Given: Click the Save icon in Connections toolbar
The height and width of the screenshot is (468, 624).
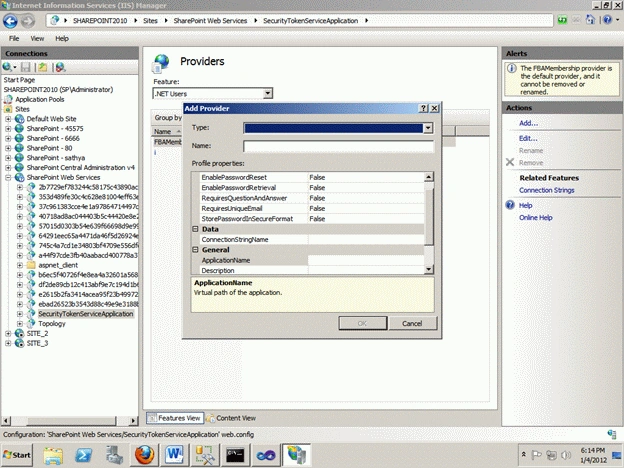Looking at the screenshot, I should [x=26, y=67].
